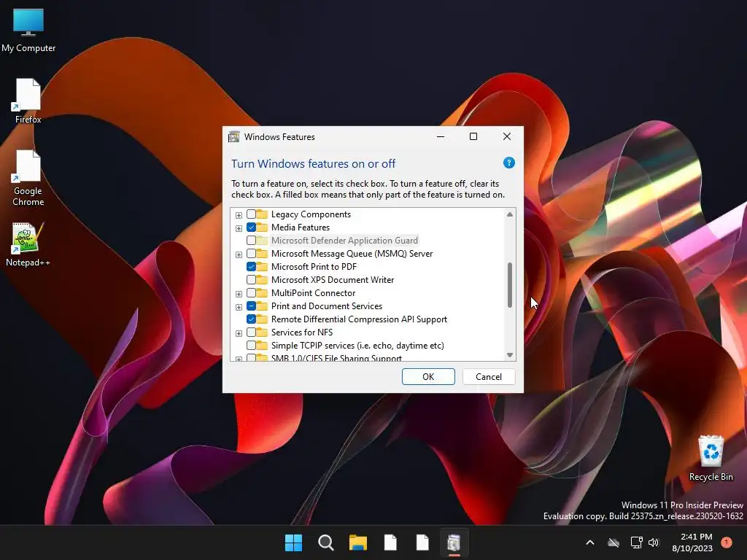Open the Google Chrome desktop shortcut
747x560 pixels.
tap(28, 178)
